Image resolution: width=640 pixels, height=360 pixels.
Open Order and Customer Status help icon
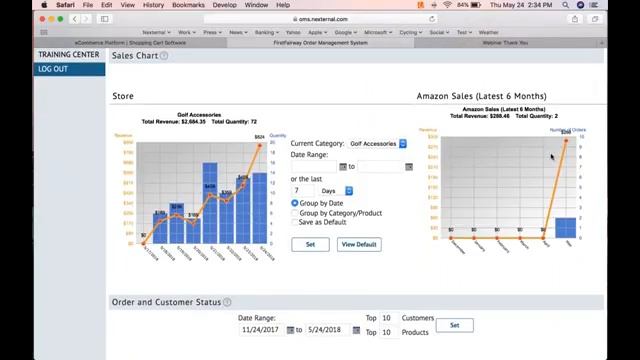[227, 302]
